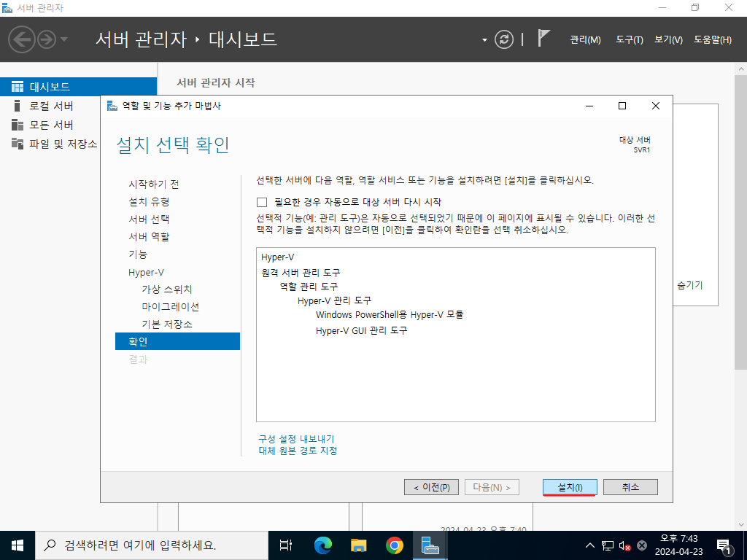Open the Action Center notification icon
747x560 pixels.
[724, 546]
